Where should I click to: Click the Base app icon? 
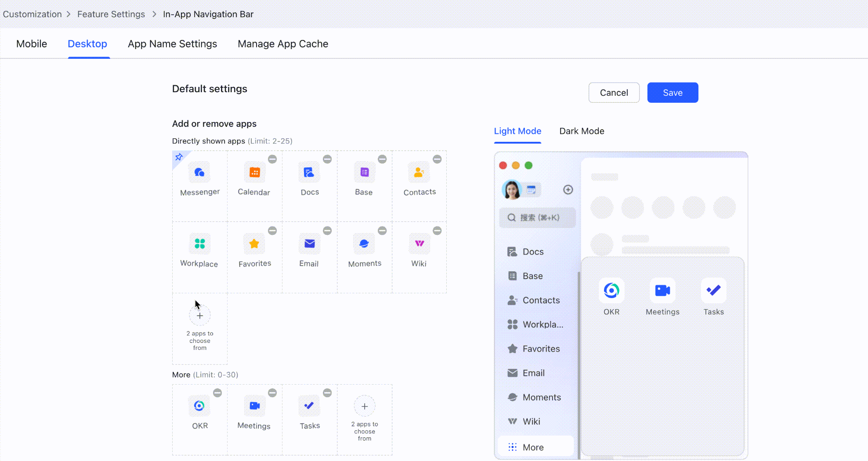click(x=364, y=173)
